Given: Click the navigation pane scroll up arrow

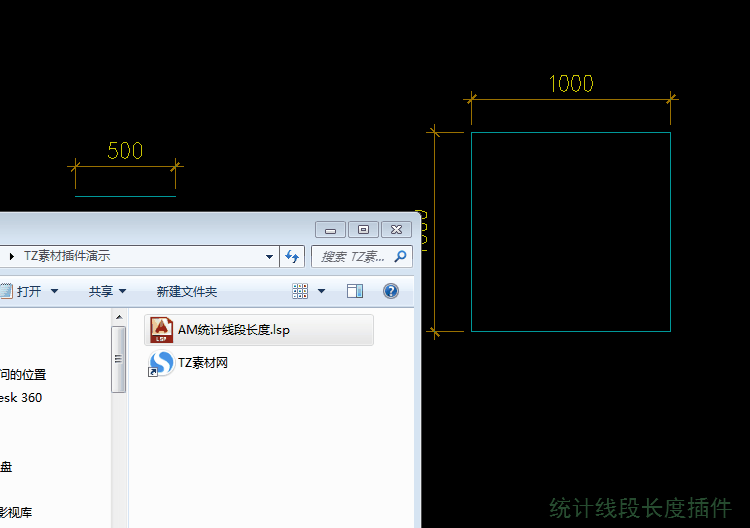Looking at the screenshot, I should pos(120,317).
